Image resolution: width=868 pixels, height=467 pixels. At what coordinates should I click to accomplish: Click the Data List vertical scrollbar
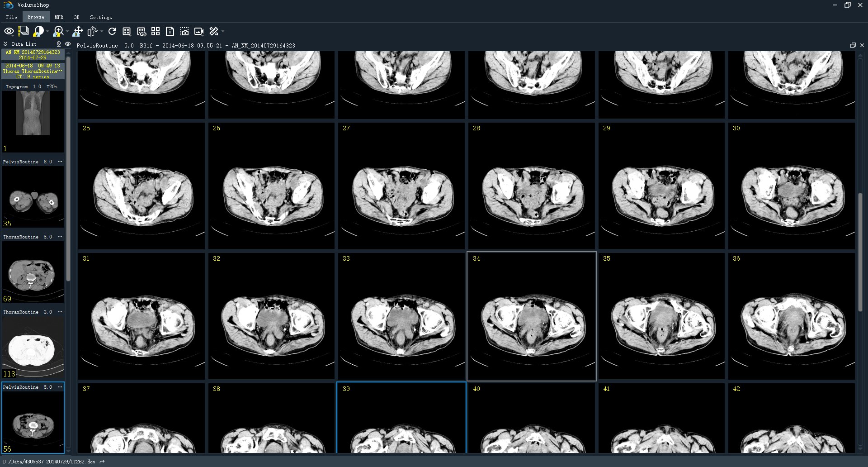(68, 168)
